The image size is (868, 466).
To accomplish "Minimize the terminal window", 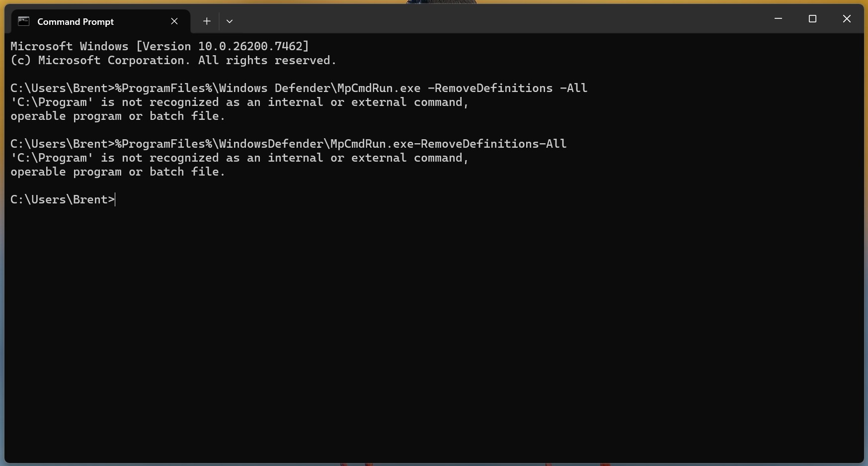I will [x=778, y=18].
